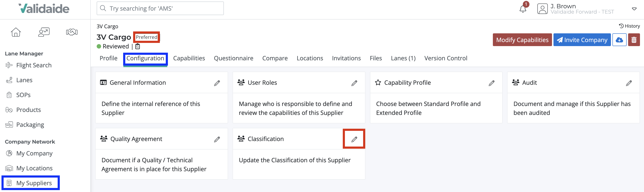
Task: Open the handshake partners icon
Action: [x=72, y=32]
